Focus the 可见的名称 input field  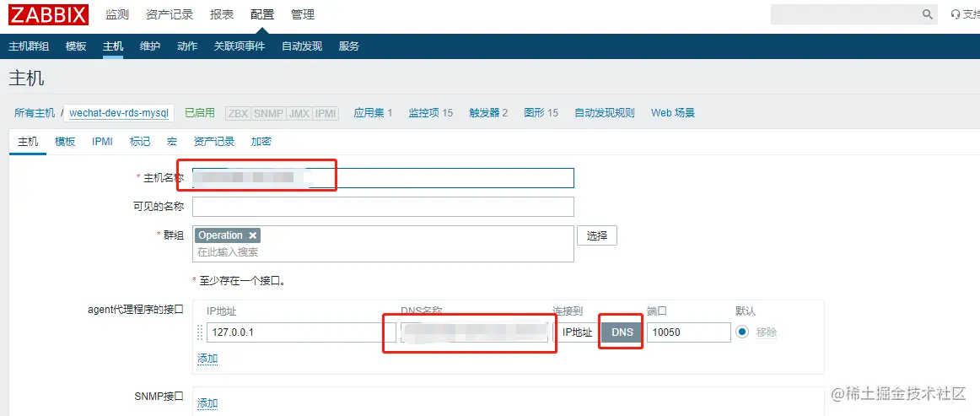[x=383, y=207]
